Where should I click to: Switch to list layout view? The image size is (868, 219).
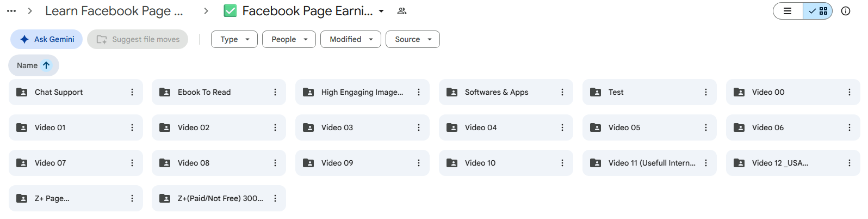coord(788,11)
